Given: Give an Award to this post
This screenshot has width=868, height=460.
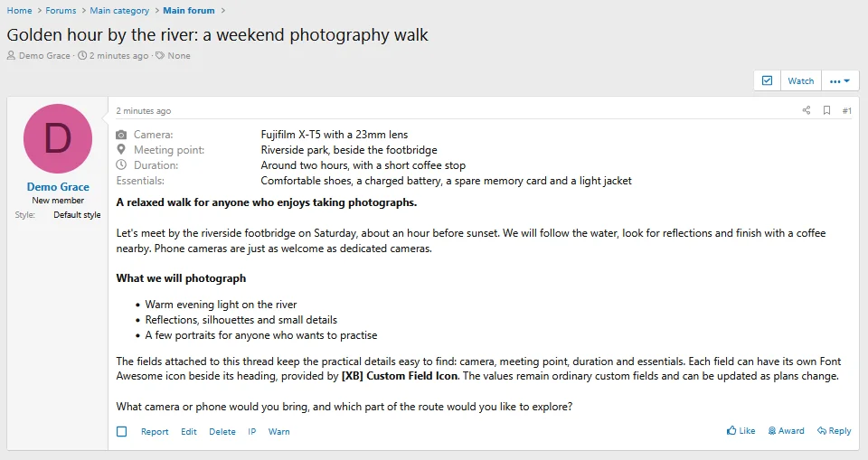Looking at the screenshot, I should click(786, 431).
